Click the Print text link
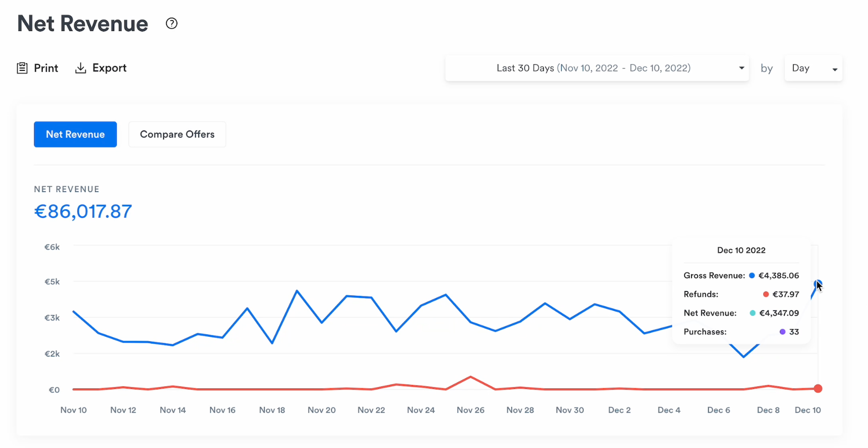The width and height of the screenshot is (868, 448). pos(46,68)
